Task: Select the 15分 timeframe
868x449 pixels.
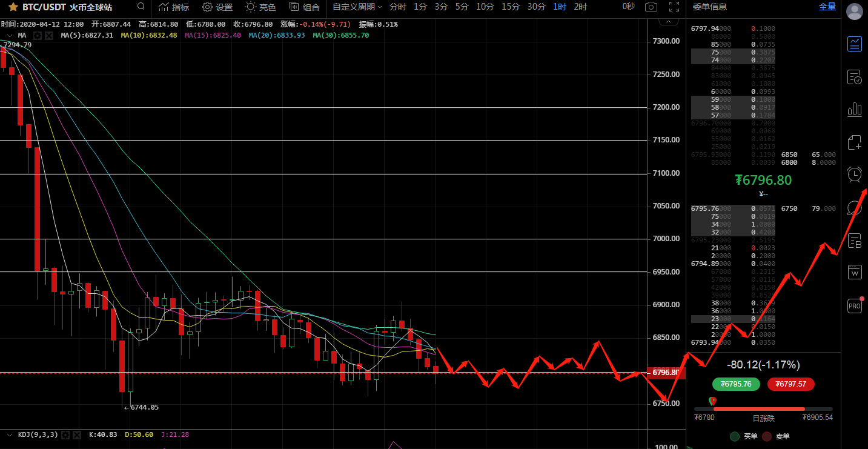Action: pos(511,7)
